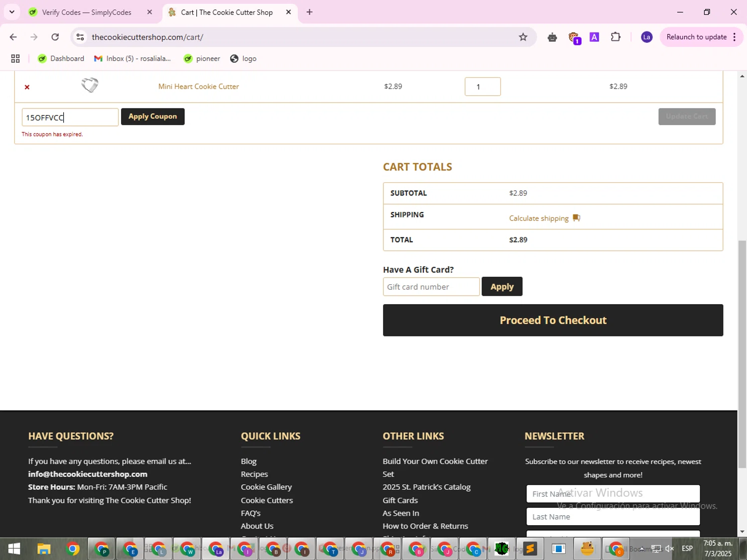Open the Recipes quick link
The height and width of the screenshot is (560, 747).
coord(254,474)
